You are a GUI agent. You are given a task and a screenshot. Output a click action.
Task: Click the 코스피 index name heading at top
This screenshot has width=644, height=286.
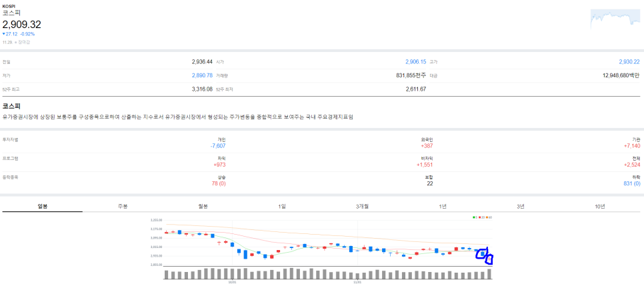pos(11,13)
